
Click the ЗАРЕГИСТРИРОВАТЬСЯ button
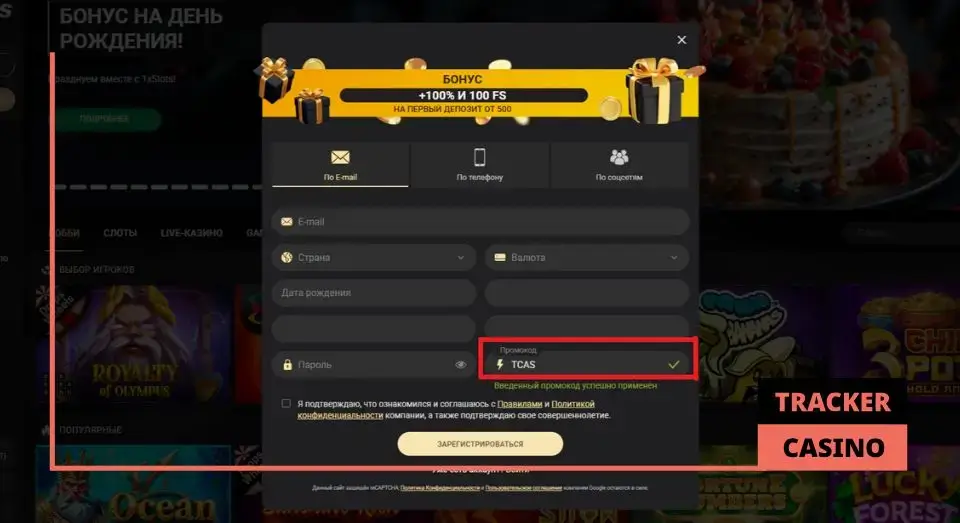click(x=480, y=444)
